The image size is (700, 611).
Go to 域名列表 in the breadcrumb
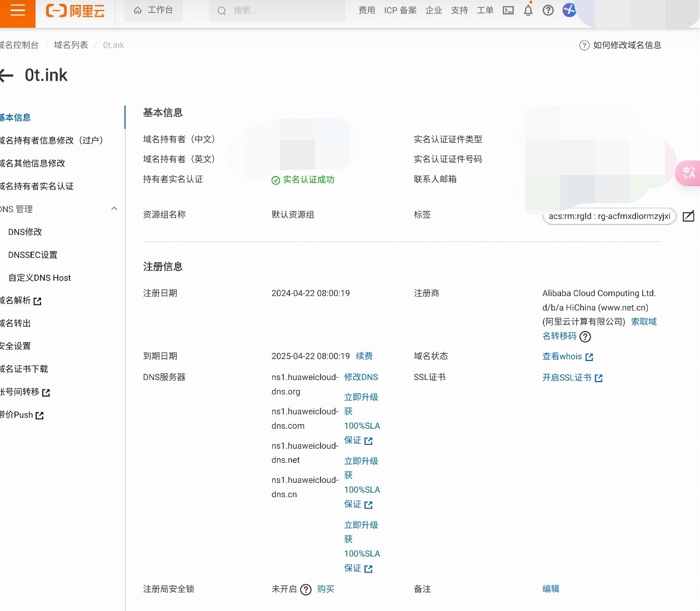point(71,45)
